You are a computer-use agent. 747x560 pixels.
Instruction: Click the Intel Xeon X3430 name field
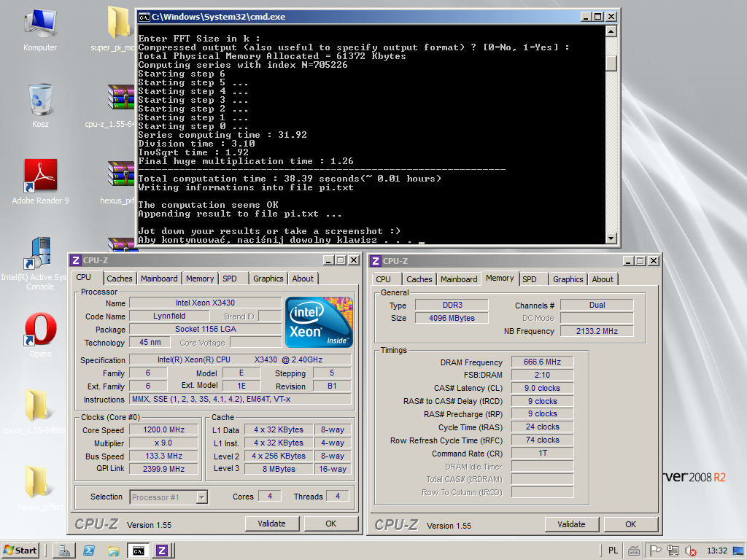[x=205, y=303]
